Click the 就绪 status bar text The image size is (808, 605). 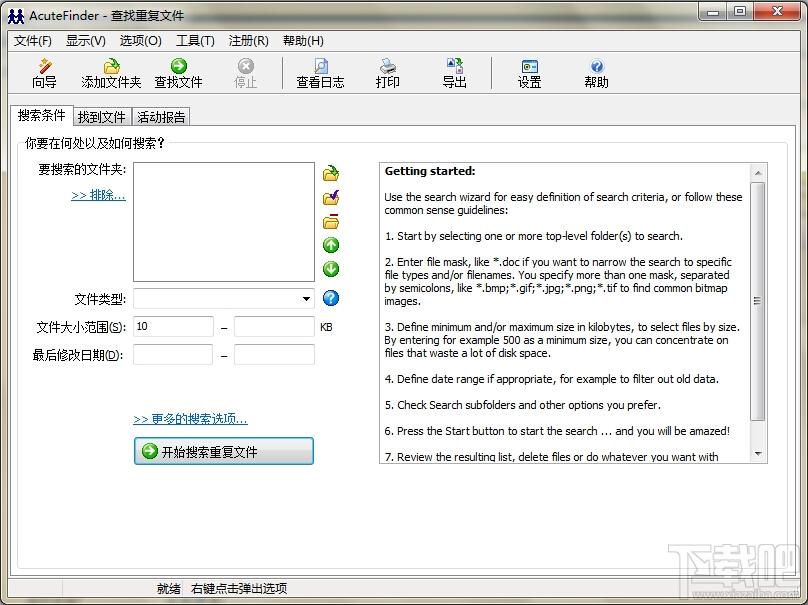click(169, 589)
